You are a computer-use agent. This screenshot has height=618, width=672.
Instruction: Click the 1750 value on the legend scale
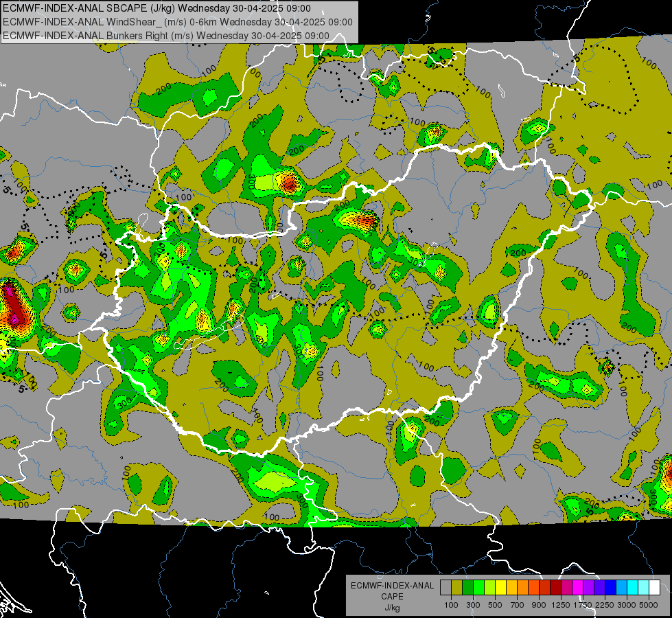coord(583,605)
